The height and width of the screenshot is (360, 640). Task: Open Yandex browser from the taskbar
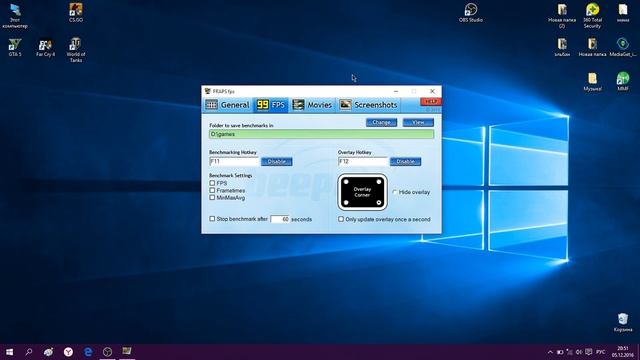(68, 352)
